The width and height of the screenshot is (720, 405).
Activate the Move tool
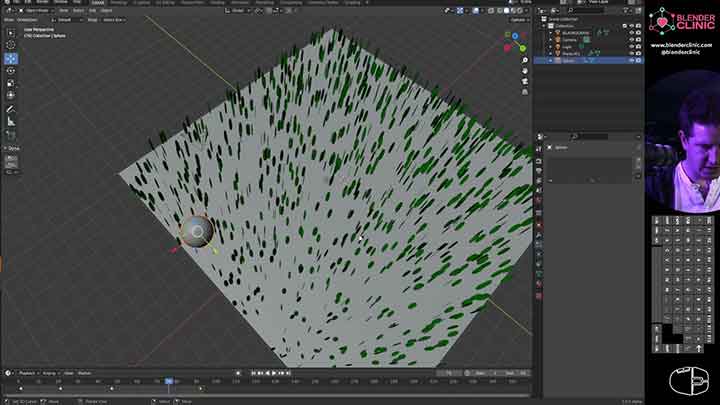point(11,58)
